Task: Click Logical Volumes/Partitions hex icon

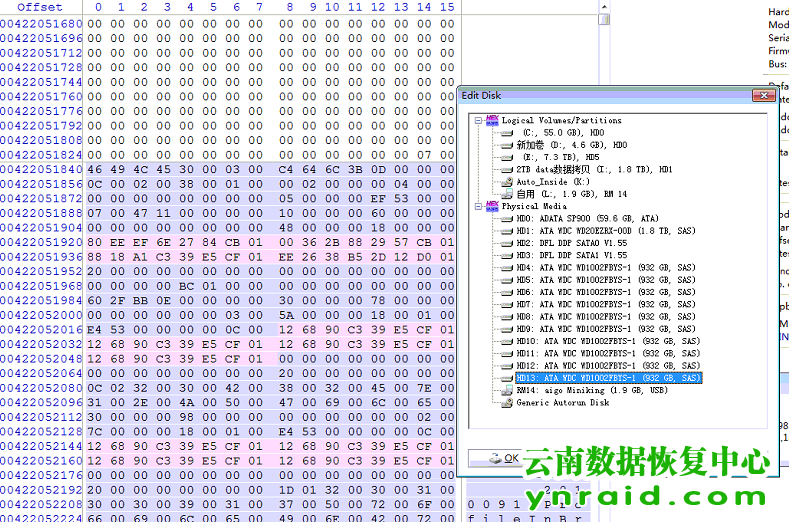Action: pos(492,121)
